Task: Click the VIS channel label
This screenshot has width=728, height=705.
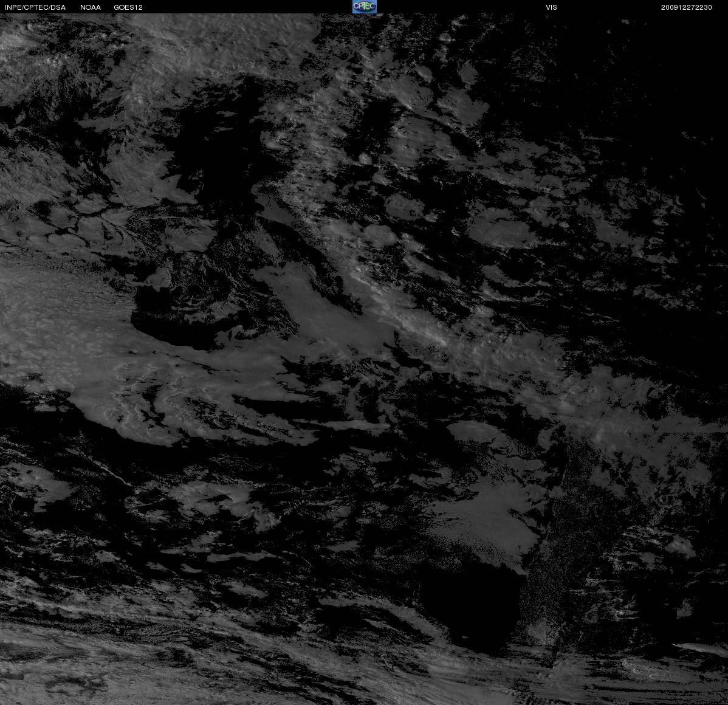Action: tap(552, 7)
